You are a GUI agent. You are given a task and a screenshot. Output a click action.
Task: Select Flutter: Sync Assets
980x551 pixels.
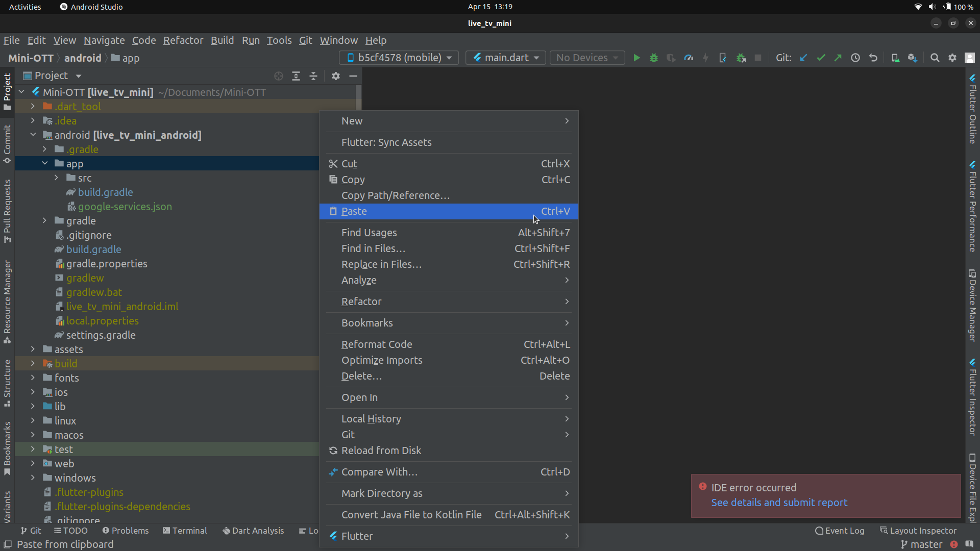coord(449,142)
